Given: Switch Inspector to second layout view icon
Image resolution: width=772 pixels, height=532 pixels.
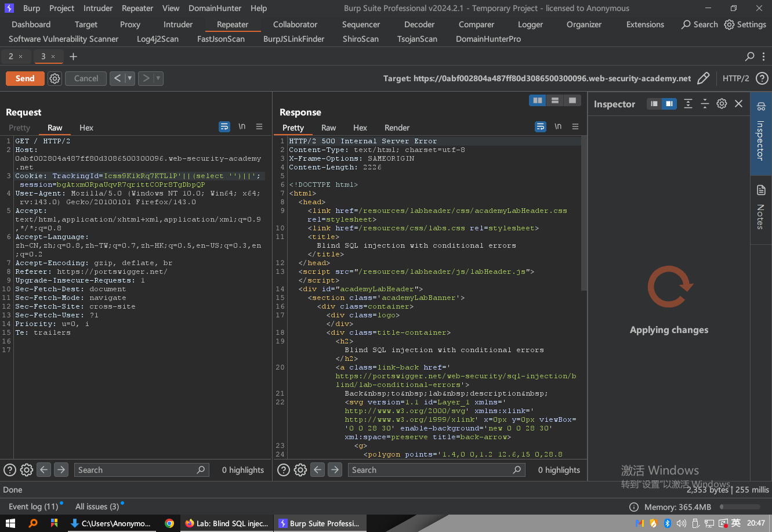Looking at the screenshot, I should [669, 104].
